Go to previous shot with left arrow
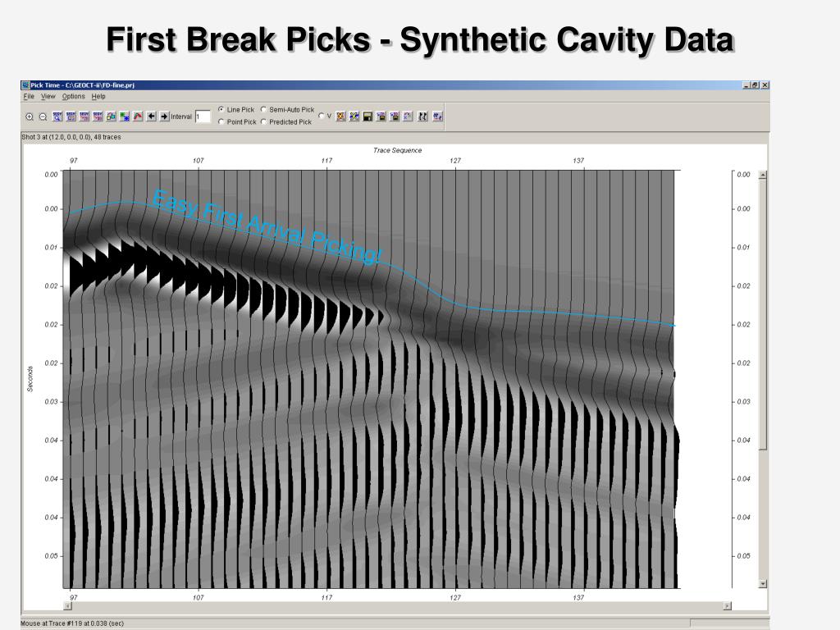 point(151,116)
